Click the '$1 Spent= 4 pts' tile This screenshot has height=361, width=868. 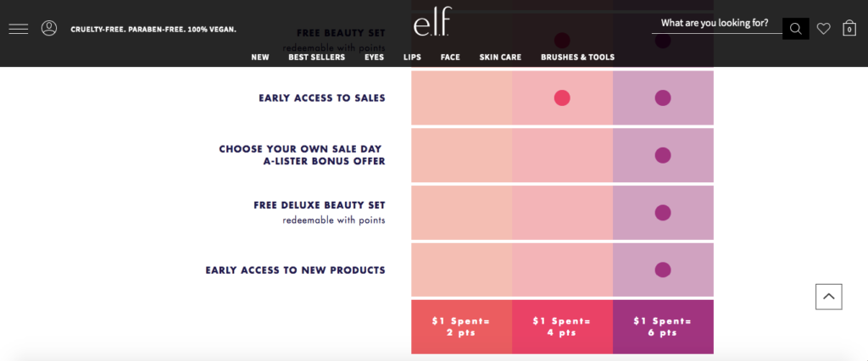click(x=563, y=326)
